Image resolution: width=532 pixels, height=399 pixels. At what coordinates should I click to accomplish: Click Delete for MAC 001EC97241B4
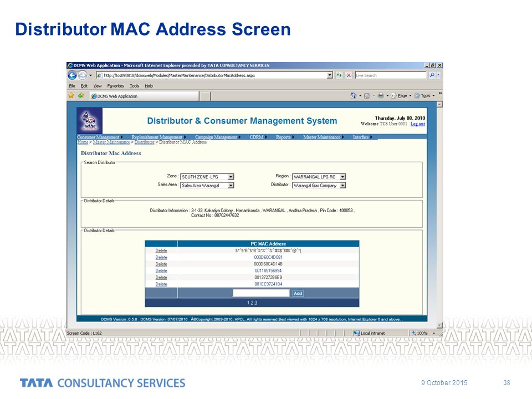click(x=161, y=284)
